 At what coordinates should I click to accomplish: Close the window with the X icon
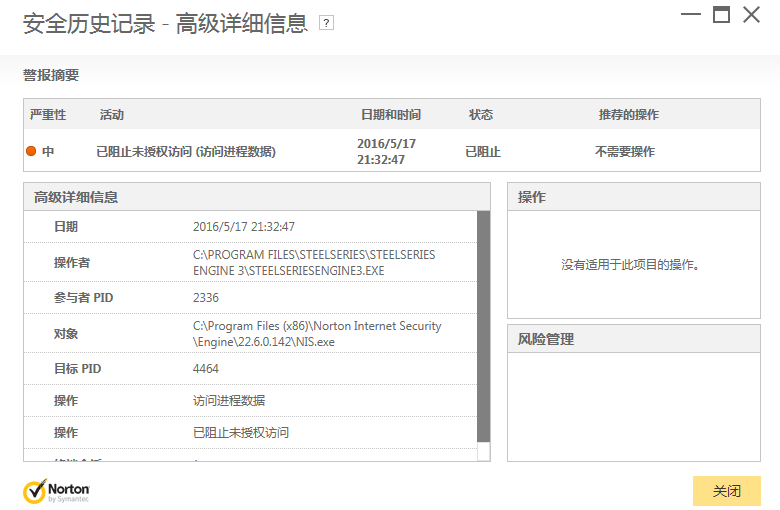point(752,14)
